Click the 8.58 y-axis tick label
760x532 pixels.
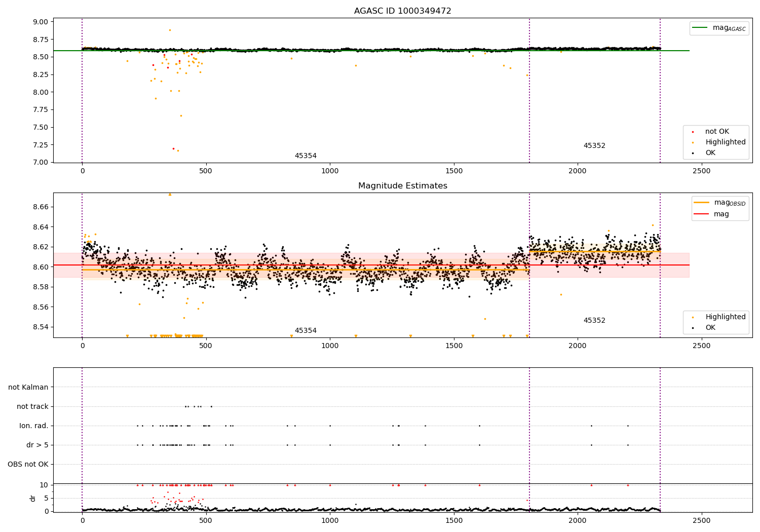point(41,287)
